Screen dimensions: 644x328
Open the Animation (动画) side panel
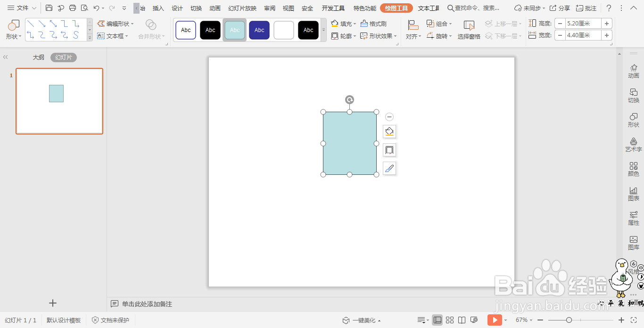634,71
